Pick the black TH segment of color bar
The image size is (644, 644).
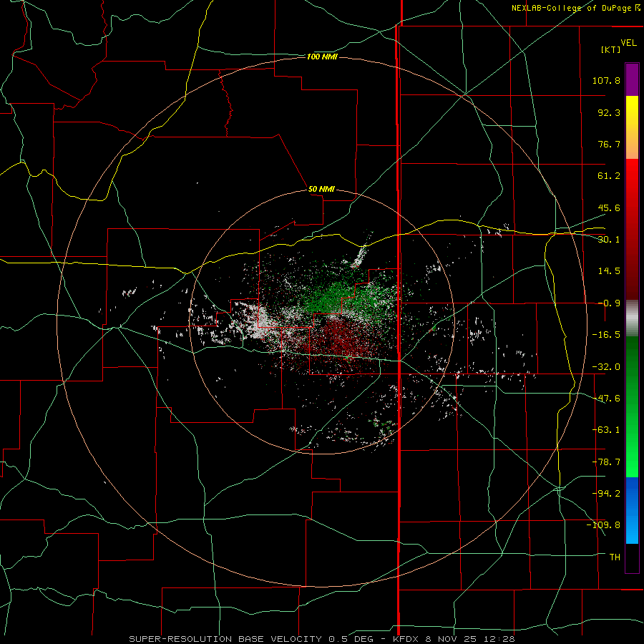click(632, 558)
